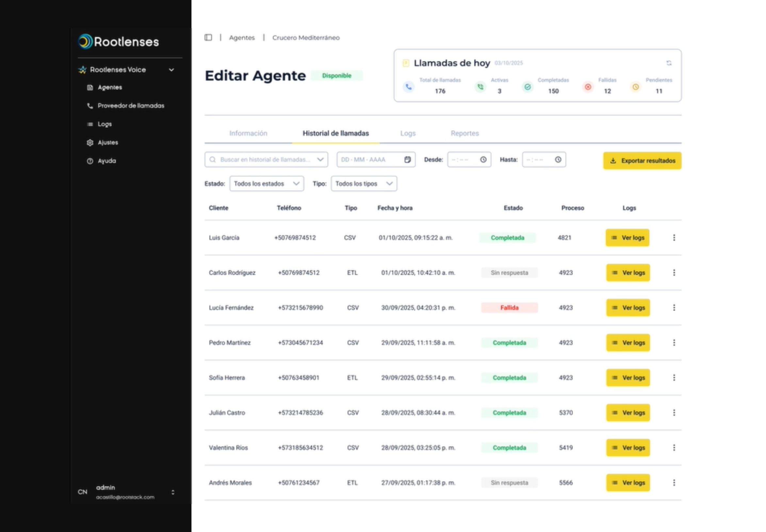Switch to the Información tab
766x532 pixels.
point(248,133)
